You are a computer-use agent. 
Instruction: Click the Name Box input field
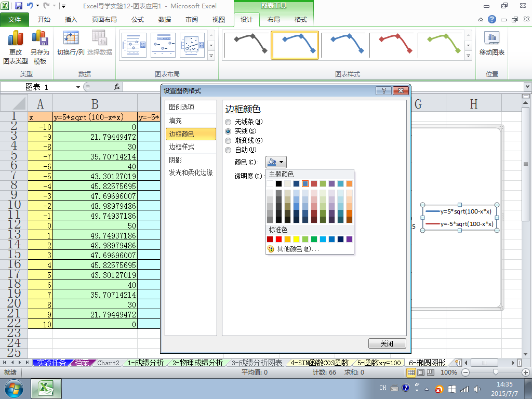point(37,87)
